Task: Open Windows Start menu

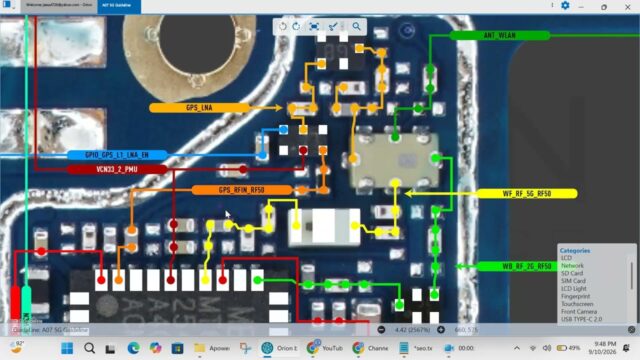Action: click(x=67, y=348)
